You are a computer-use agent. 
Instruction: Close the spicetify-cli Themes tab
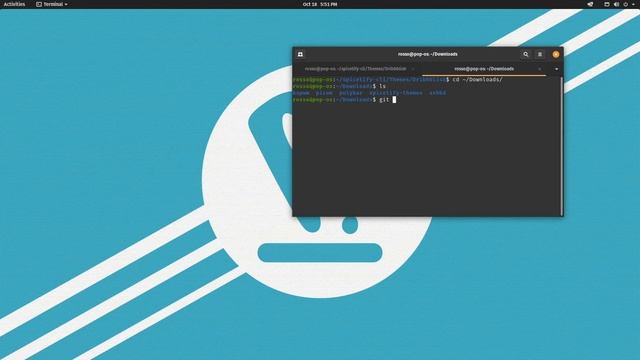(x=413, y=69)
